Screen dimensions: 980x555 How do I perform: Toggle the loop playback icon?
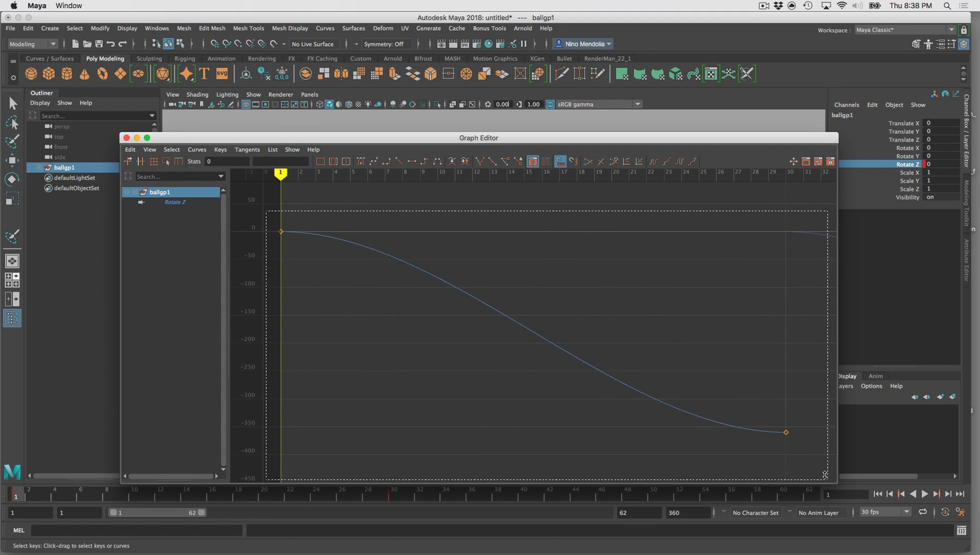click(922, 512)
